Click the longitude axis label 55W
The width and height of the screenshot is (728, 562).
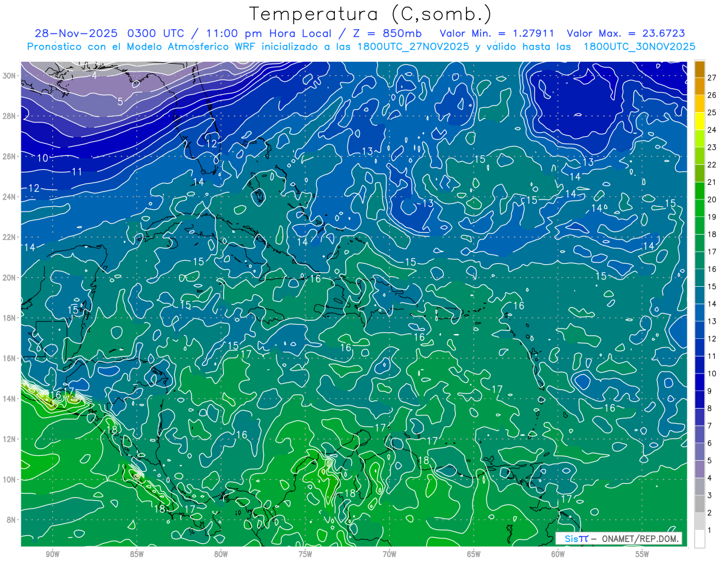coord(642,554)
